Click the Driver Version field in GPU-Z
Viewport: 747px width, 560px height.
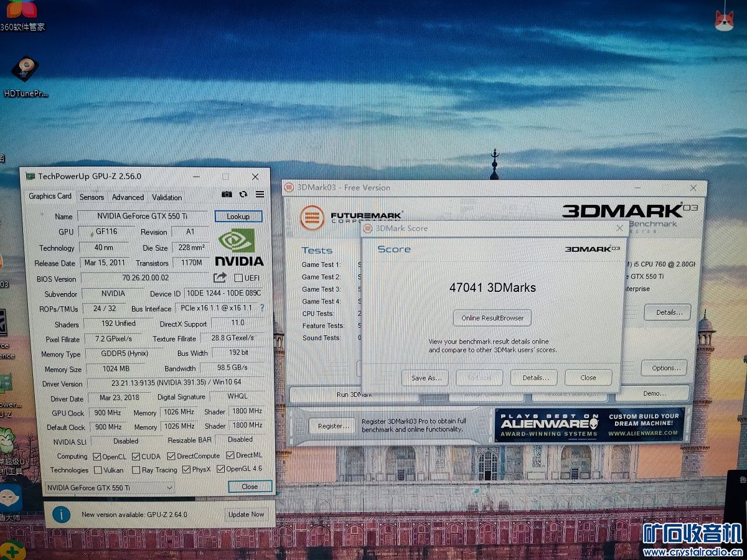[x=177, y=383]
